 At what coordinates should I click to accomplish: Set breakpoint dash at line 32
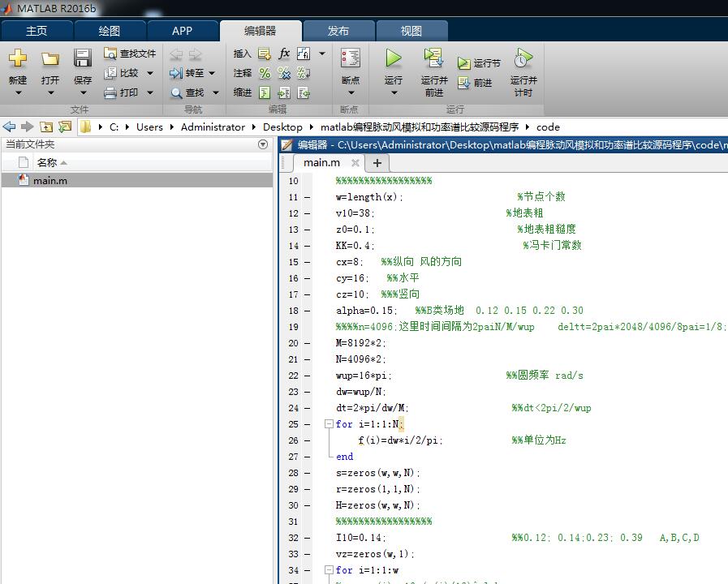(x=308, y=538)
